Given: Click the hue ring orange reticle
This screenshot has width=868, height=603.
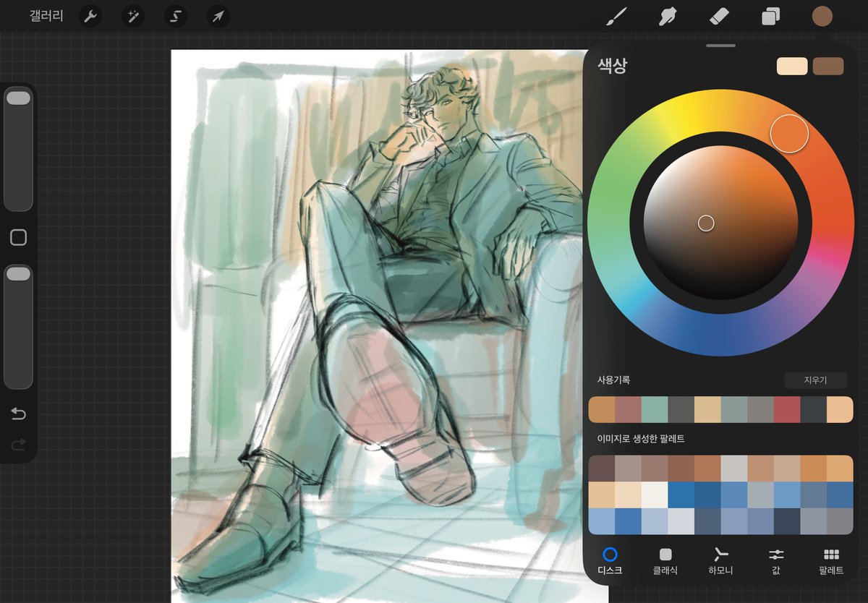Looking at the screenshot, I should pos(789,134).
